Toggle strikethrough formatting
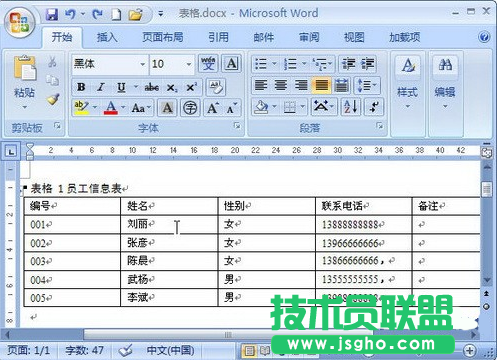 click(x=151, y=87)
